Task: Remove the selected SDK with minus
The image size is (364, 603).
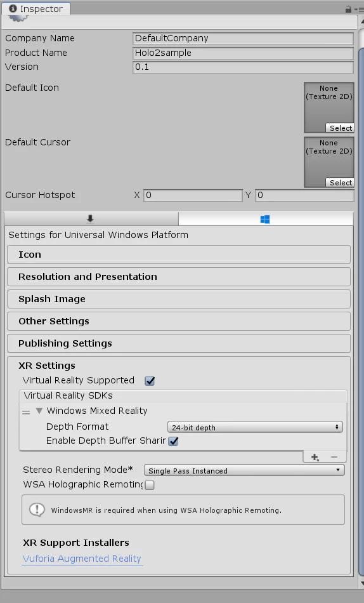Action: 334,457
